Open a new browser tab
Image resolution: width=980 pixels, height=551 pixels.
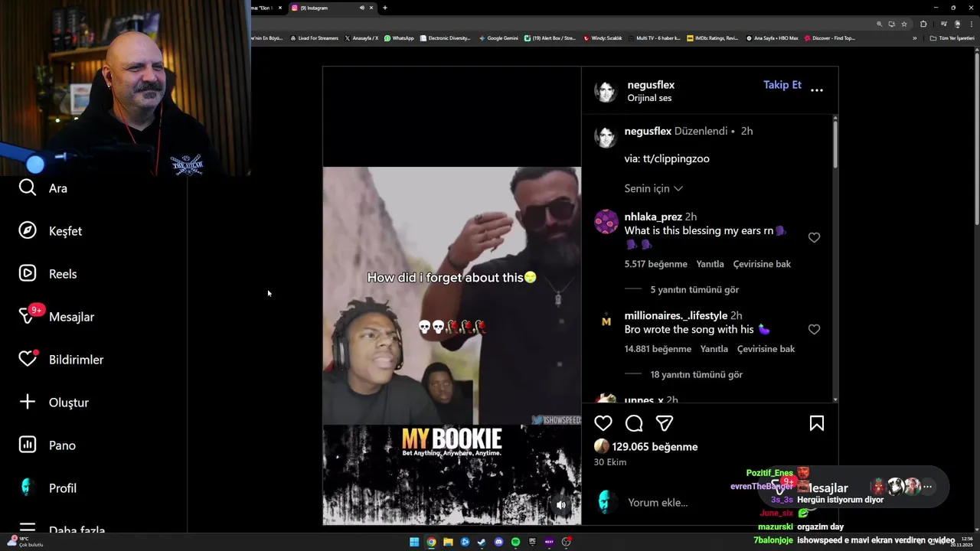point(384,8)
